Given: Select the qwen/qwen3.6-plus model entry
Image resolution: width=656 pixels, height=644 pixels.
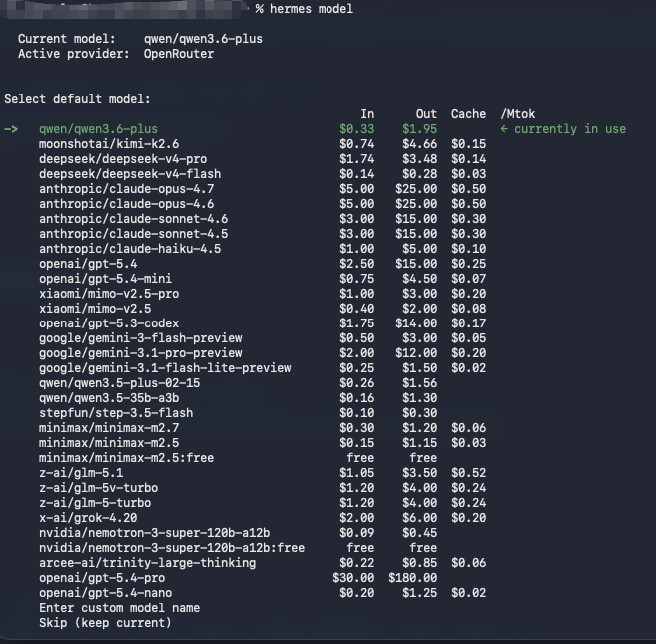Looking at the screenshot, I should [x=98, y=129].
